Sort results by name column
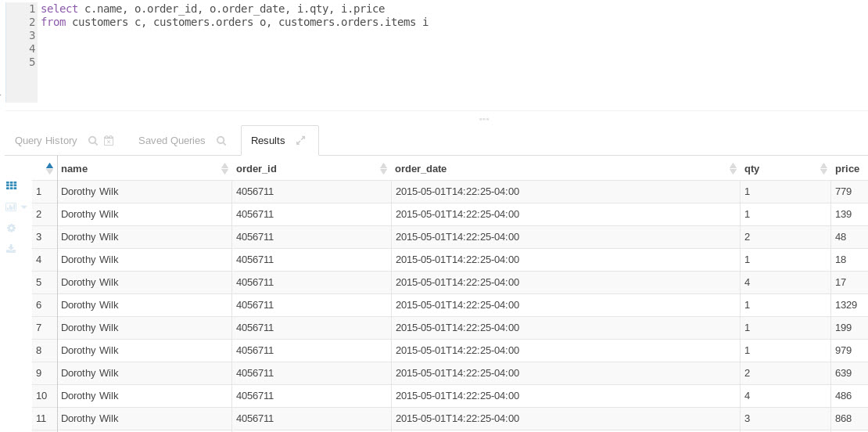 point(224,169)
